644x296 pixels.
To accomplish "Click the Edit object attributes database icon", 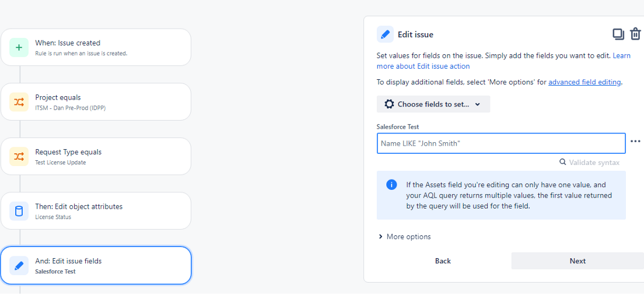I will [x=19, y=211].
